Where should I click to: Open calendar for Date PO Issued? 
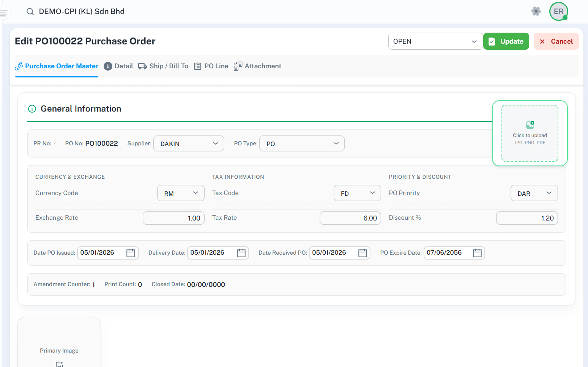click(131, 253)
